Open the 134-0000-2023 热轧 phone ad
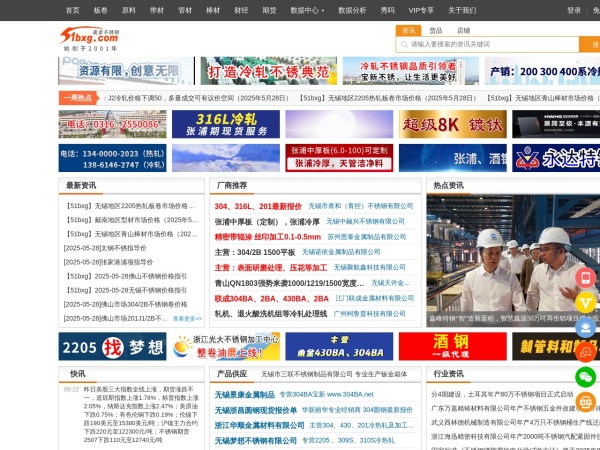600x450 pixels. 112,158
